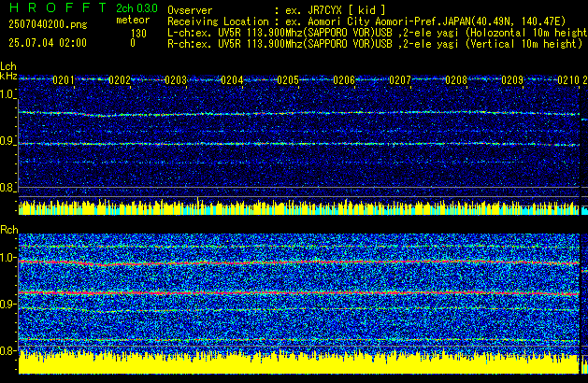
Task: Click the Lch 0.8 kHz axis label
Action: [7, 188]
